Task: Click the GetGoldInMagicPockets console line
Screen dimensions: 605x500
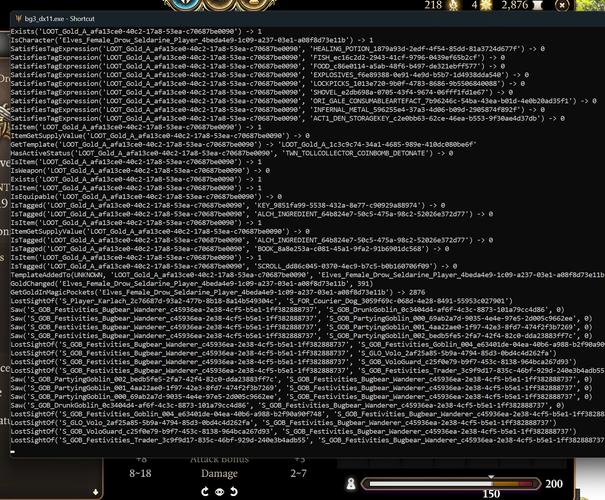Action: coord(218,292)
